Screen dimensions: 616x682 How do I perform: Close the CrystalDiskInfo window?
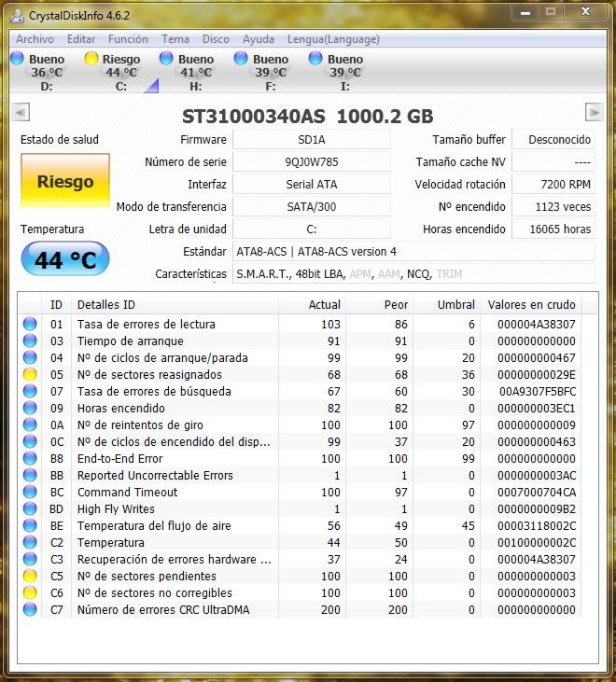[x=585, y=12]
